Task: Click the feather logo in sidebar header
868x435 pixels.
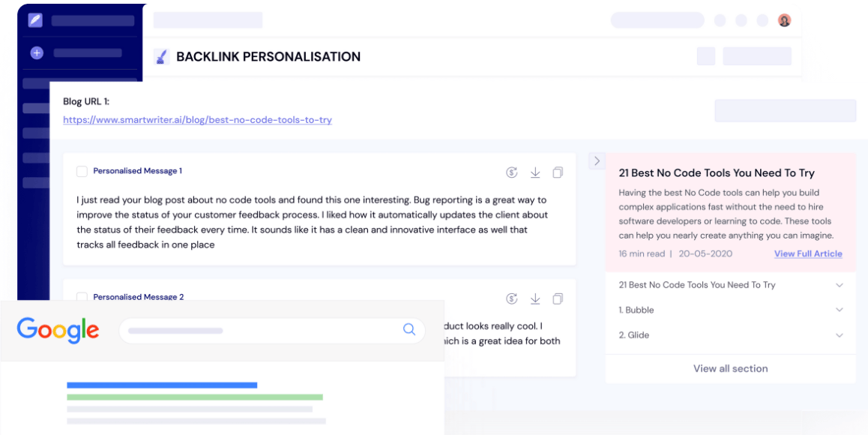Action: click(x=35, y=20)
